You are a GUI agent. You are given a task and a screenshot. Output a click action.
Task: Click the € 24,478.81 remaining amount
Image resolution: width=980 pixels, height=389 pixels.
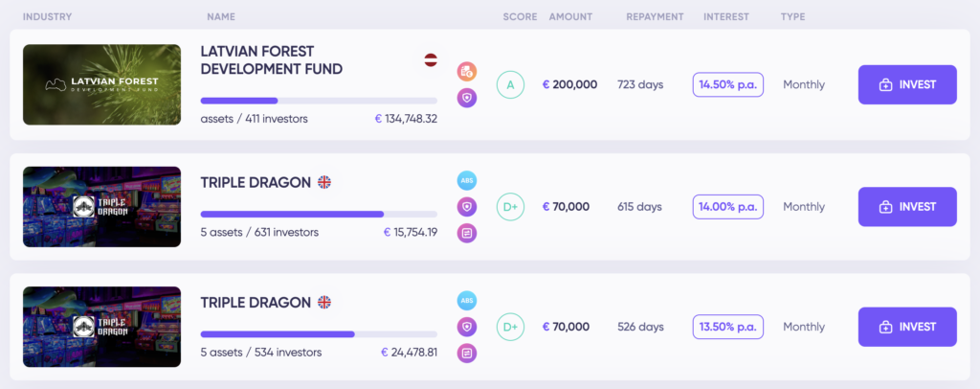(x=410, y=353)
